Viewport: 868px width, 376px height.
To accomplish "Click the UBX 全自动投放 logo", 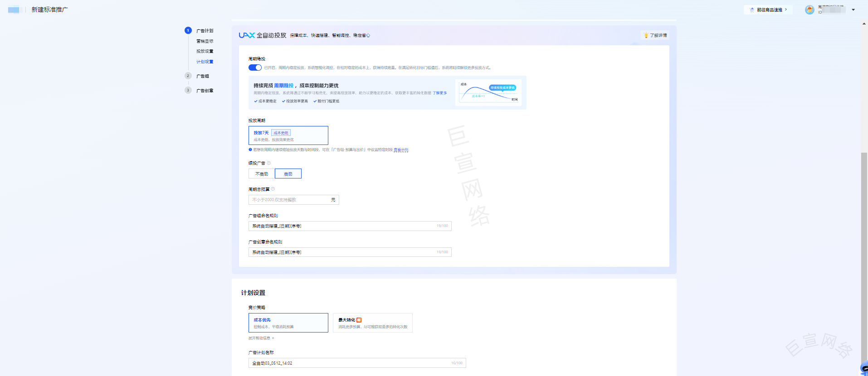I will click(263, 35).
